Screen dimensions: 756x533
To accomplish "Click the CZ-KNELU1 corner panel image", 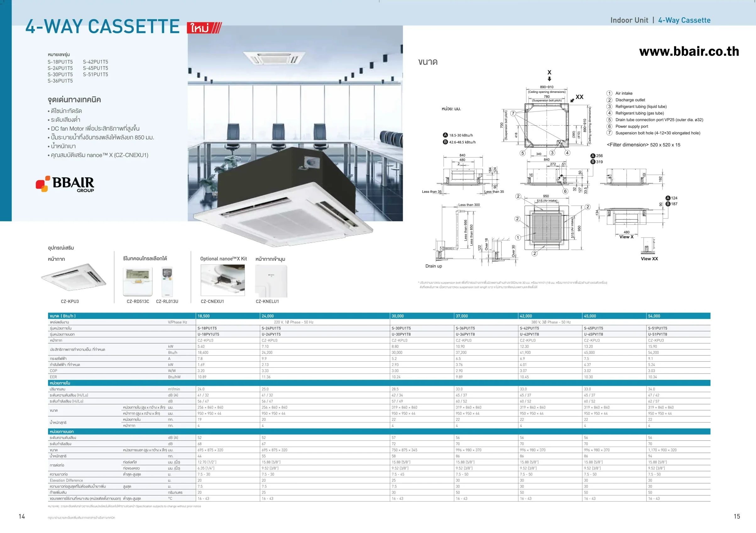I will point(271,281).
